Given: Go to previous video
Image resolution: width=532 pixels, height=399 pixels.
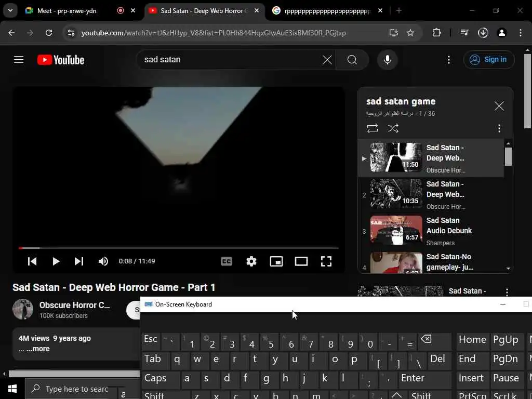Looking at the screenshot, I should point(32,261).
